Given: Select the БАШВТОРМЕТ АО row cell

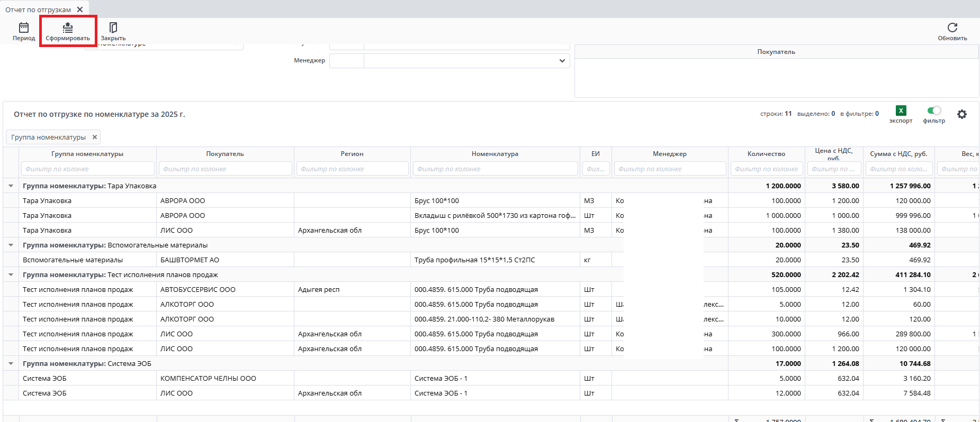Looking at the screenshot, I should [x=225, y=260].
